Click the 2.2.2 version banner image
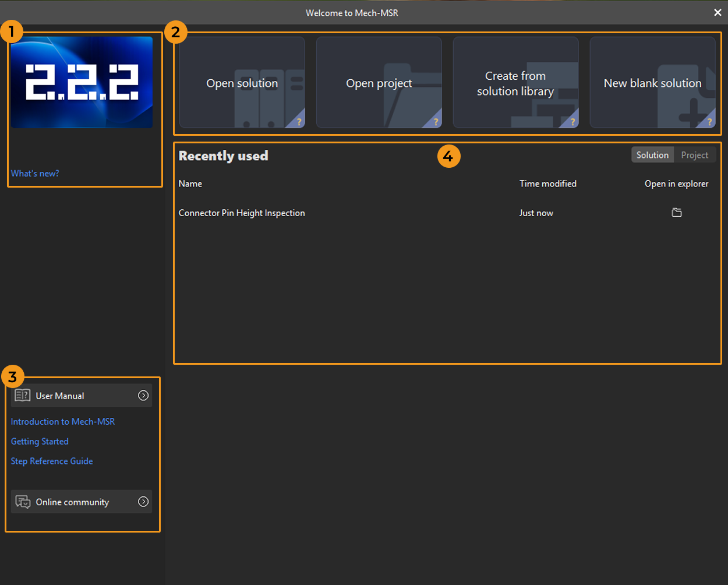728x585 pixels. click(82, 82)
